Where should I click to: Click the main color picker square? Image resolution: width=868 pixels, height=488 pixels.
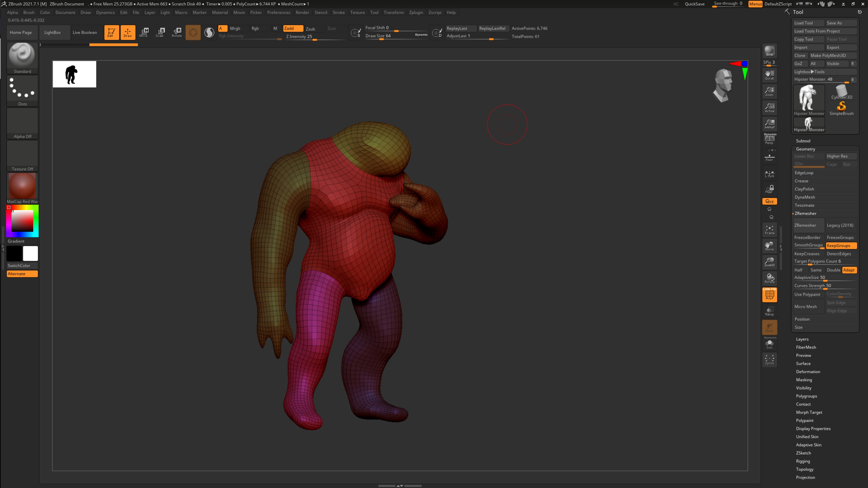22,221
